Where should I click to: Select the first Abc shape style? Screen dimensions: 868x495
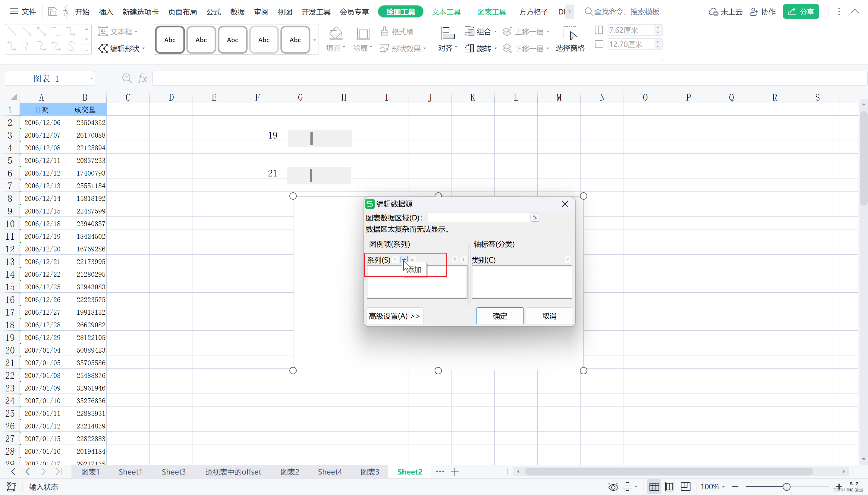point(170,40)
